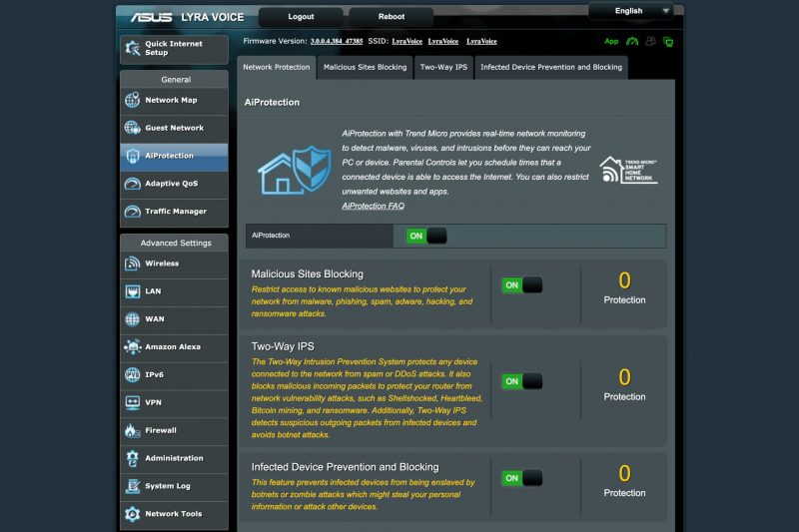Open Wireless settings menu item
This screenshot has width=799, height=532.
coord(174,264)
